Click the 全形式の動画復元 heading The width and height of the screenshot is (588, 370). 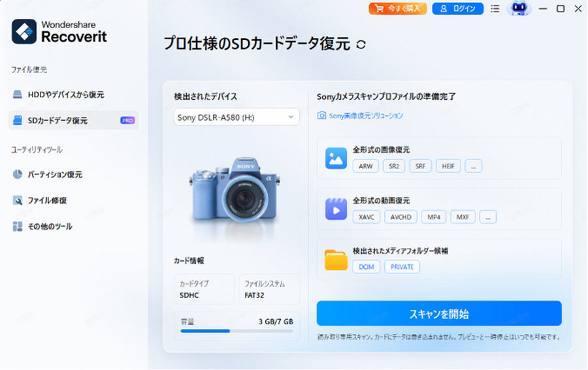coord(381,201)
